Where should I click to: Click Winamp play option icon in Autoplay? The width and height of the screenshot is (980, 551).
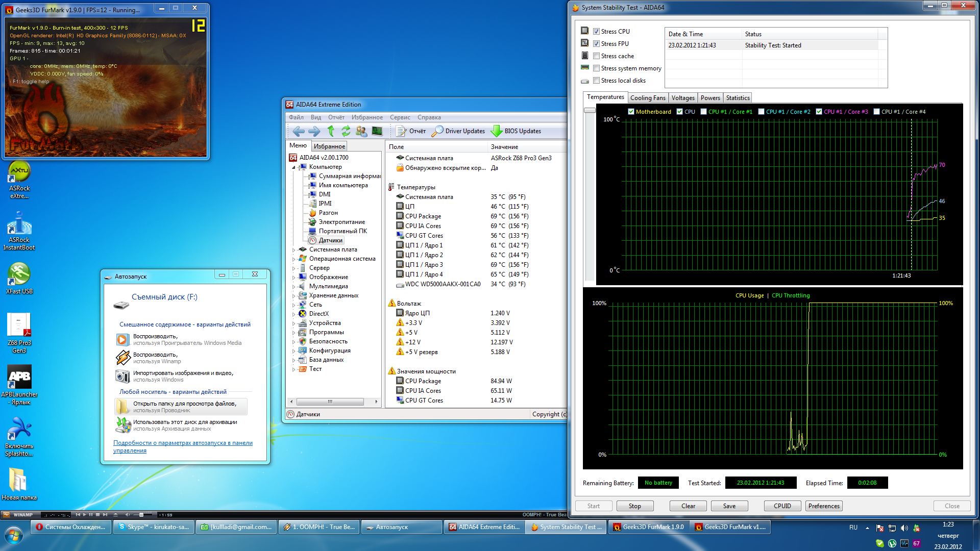coord(122,358)
